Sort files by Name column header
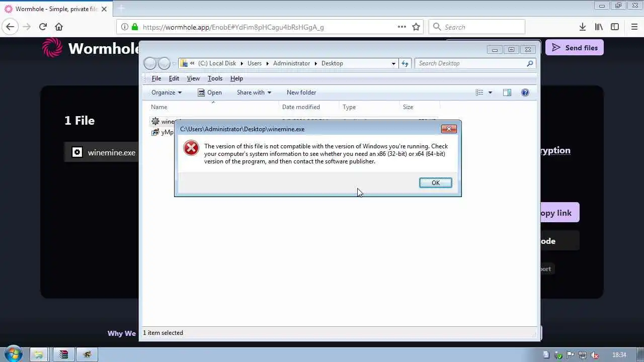Image resolution: width=644 pixels, height=362 pixels. pyautogui.click(x=159, y=107)
